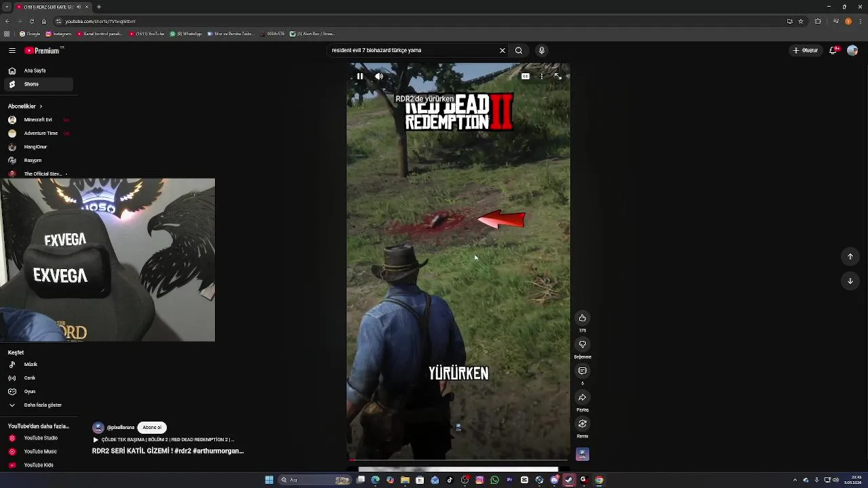Viewport: 868px width, 488px height.
Task: Reload the page in Chrome
Action: 31,21
